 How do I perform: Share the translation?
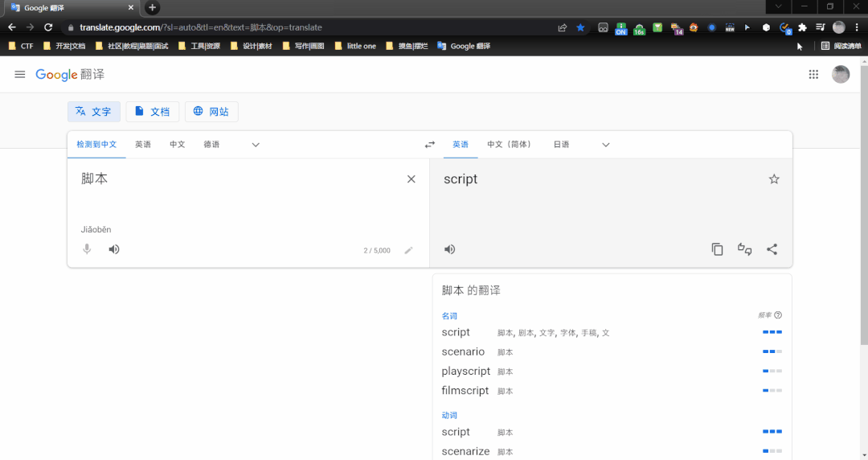[772, 249]
